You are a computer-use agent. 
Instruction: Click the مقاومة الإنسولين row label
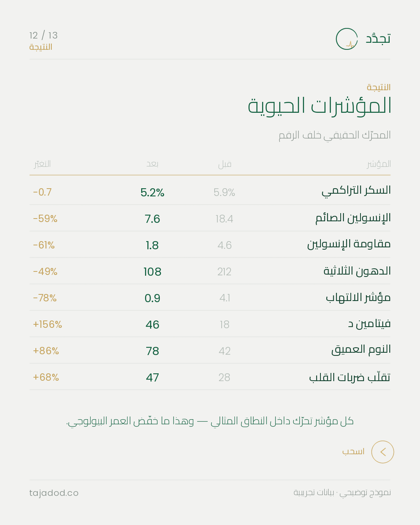[349, 244]
